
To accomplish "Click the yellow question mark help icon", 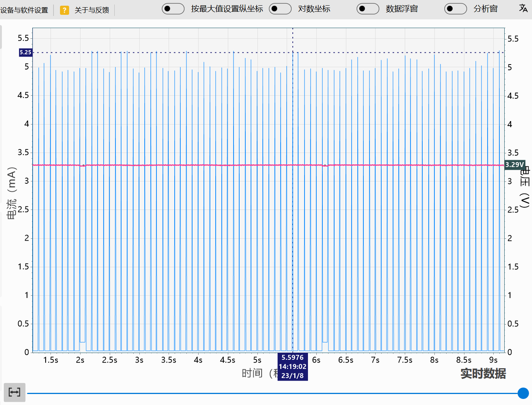I will point(65,10).
